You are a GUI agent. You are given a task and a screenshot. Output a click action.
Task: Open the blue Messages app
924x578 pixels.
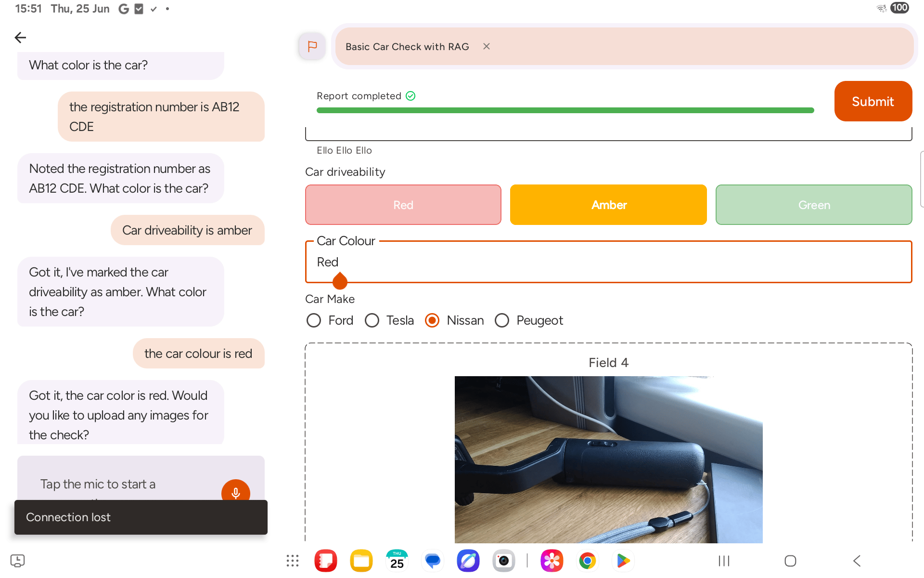(x=433, y=561)
